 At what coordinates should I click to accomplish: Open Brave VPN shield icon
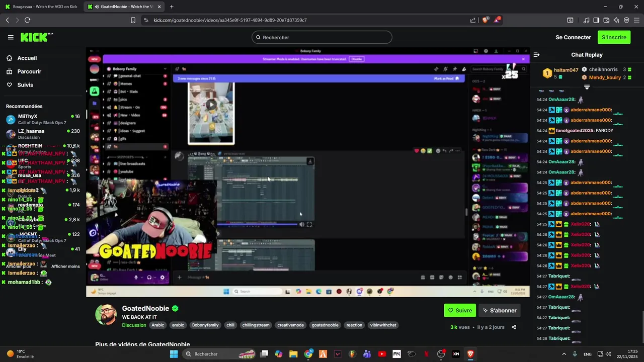coord(626,20)
